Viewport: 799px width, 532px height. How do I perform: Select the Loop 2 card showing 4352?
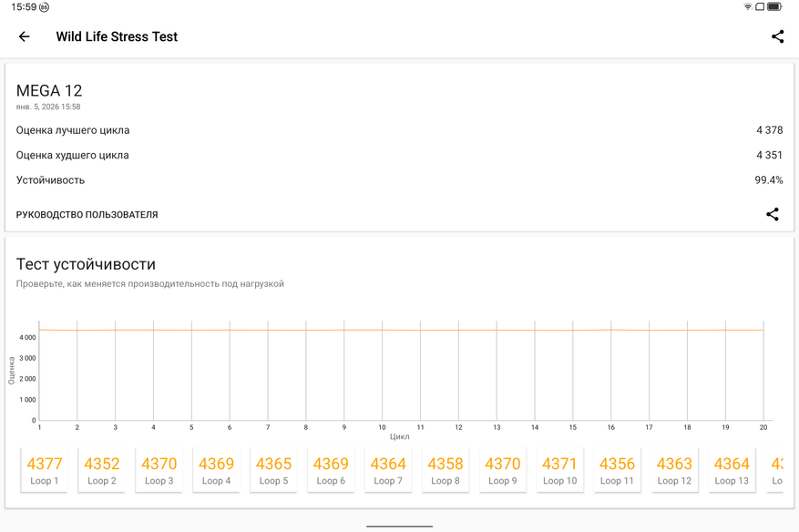(x=102, y=470)
